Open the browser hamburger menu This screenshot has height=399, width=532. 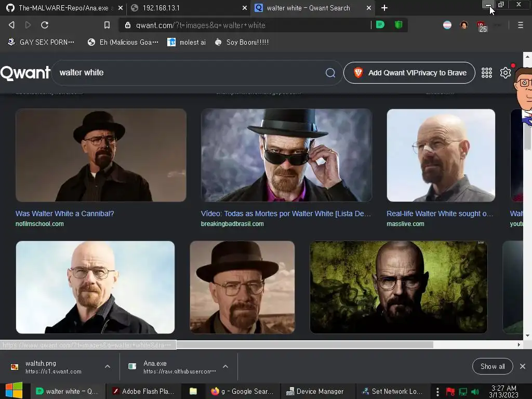520,25
